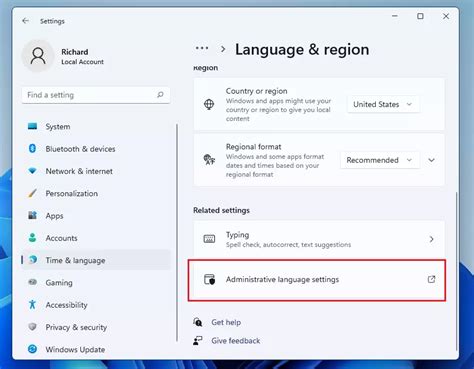Click Richard's user avatar icon

(x=38, y=56)
